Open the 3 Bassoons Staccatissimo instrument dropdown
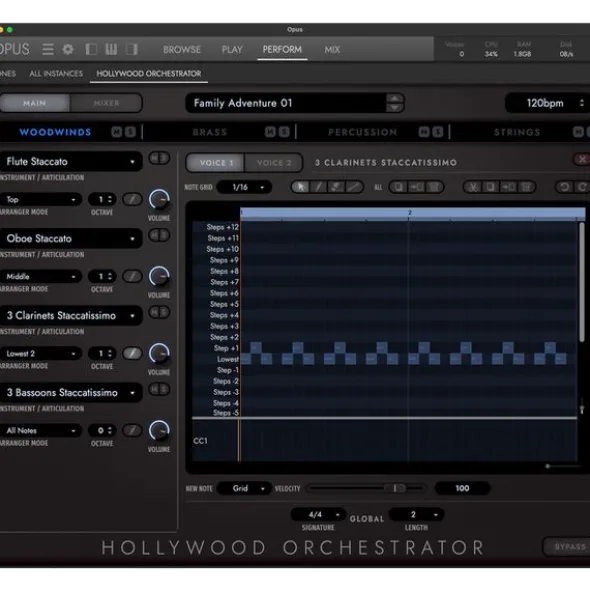Image resolution: width=590 pixels, height=591 pixels. click(71, 393)
